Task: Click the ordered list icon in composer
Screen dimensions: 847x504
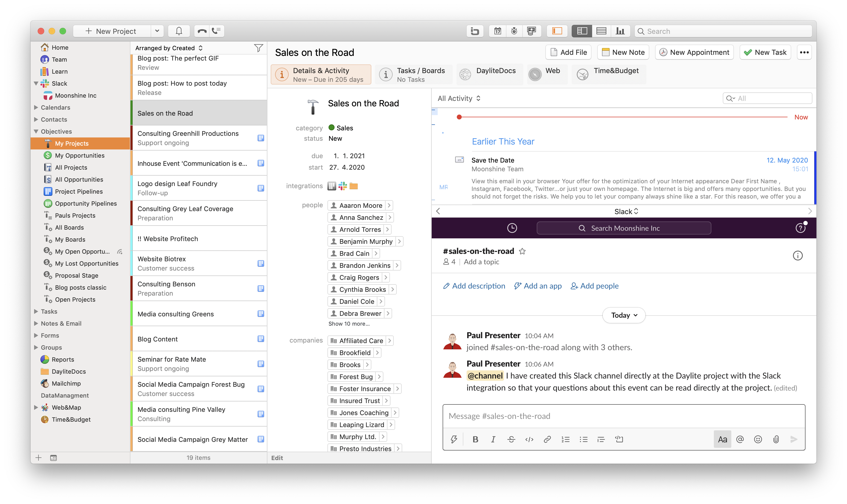Action: coord(565,439)
